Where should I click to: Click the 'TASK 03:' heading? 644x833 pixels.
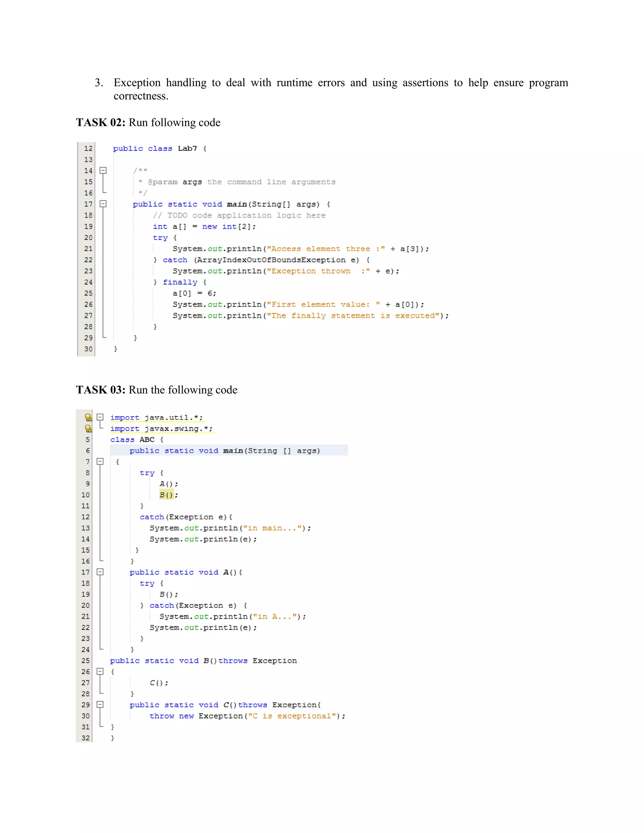pos(101,390)
